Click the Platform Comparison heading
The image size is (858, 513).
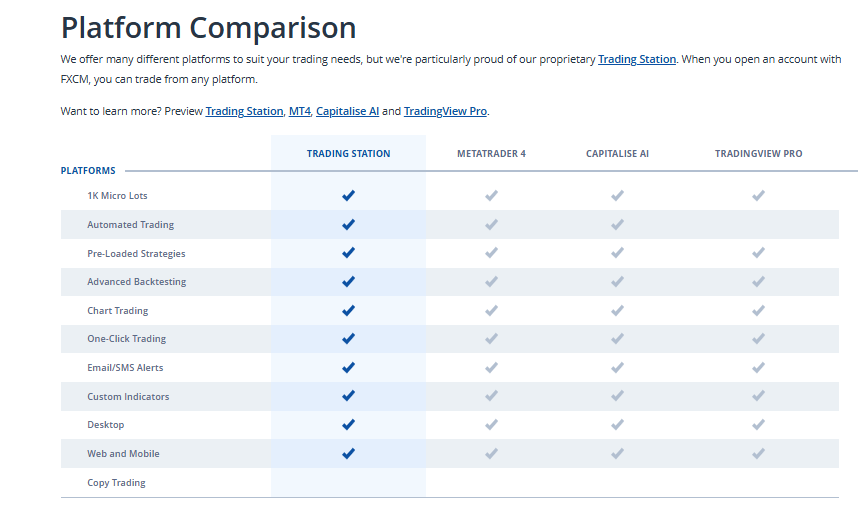[208, 27]
